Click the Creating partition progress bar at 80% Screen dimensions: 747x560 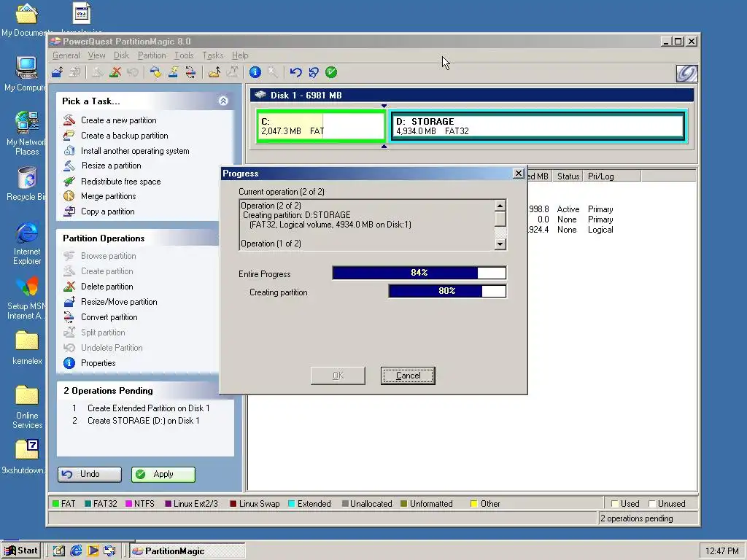point(447,291)
